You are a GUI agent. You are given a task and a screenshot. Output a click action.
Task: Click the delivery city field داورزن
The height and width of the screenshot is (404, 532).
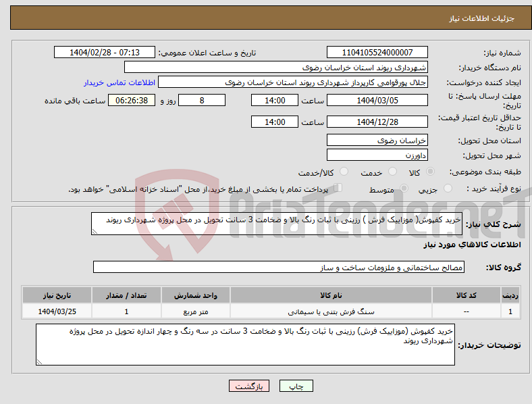[377, 155]
